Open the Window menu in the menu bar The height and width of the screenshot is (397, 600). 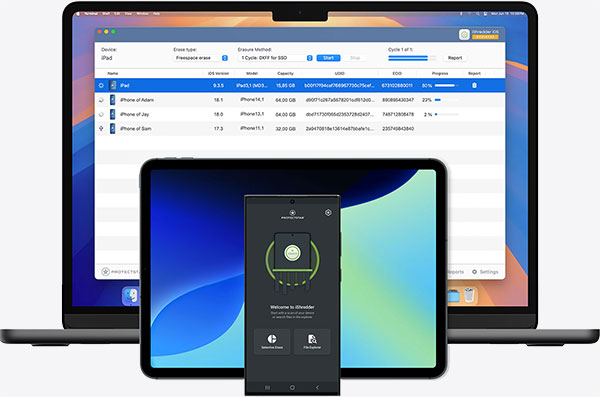coord(142,14)
